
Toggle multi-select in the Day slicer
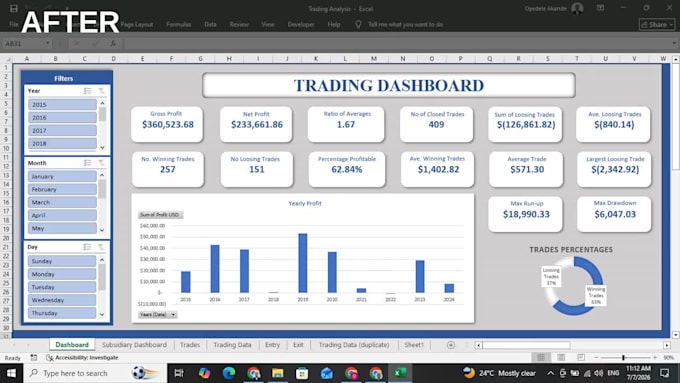point(87,247)
